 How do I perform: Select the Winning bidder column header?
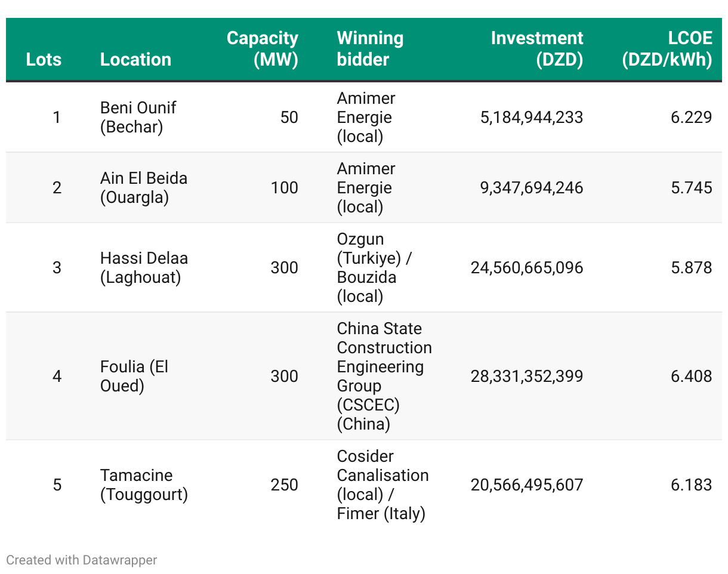[x=370, y=49]
